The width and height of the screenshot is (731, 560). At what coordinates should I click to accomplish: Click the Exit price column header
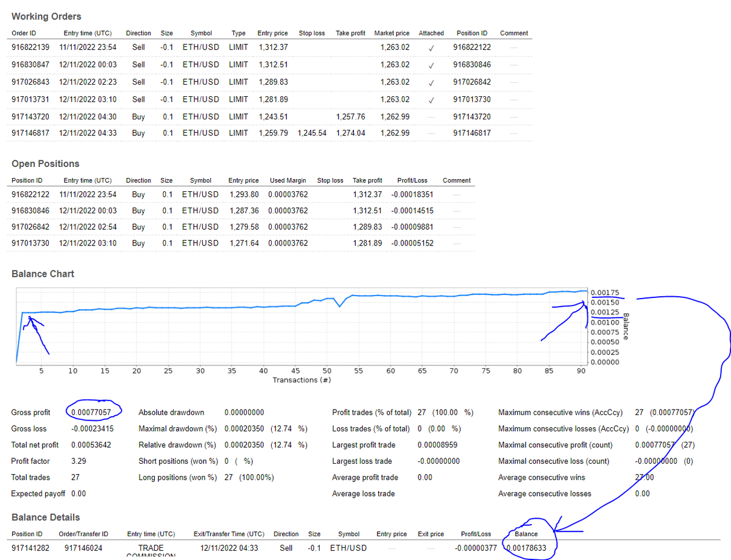431,534
